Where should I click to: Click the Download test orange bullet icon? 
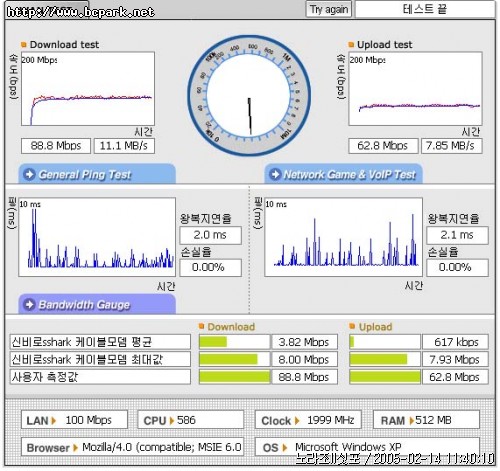tap(24, 44)
